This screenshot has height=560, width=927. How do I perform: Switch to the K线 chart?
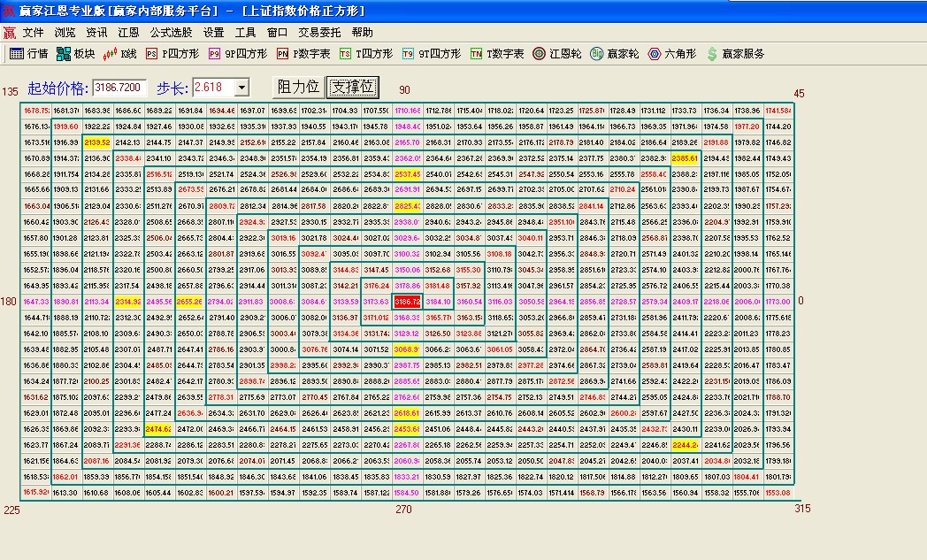119,54
